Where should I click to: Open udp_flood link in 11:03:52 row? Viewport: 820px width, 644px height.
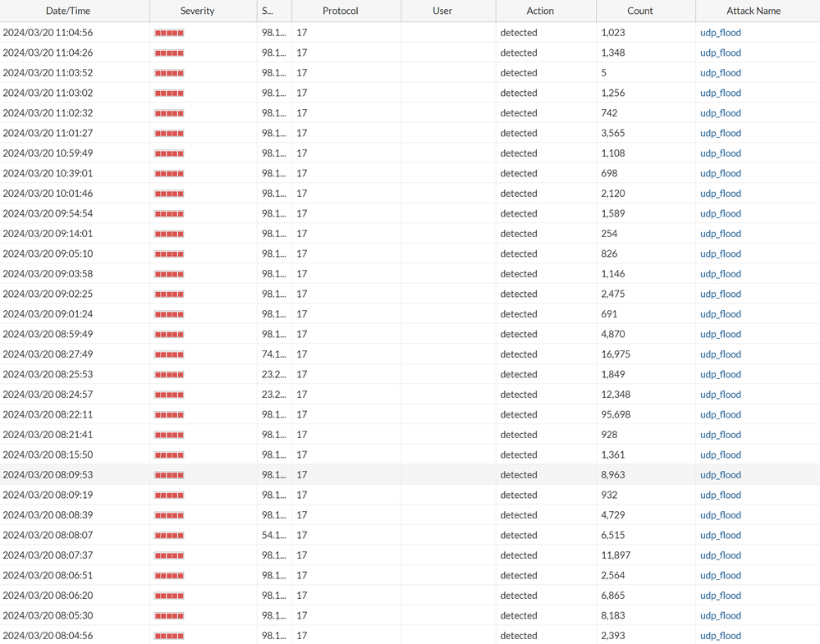(720, 73)
